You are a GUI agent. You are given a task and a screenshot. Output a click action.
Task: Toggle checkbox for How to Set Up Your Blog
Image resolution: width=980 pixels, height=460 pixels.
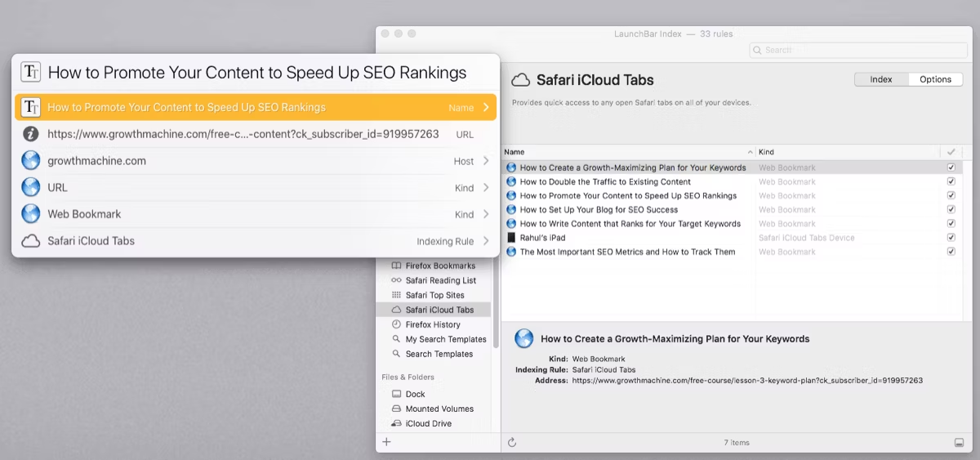point(951,209)
